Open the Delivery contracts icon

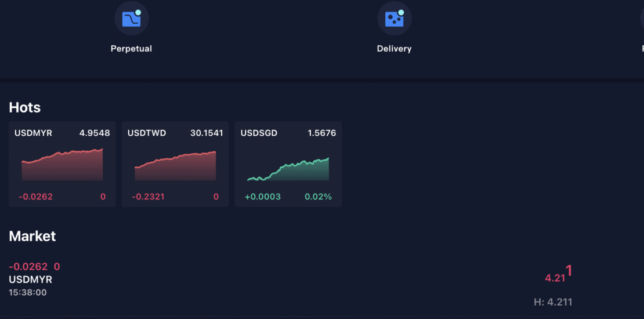pyautogui.click(x=395, y=19)
